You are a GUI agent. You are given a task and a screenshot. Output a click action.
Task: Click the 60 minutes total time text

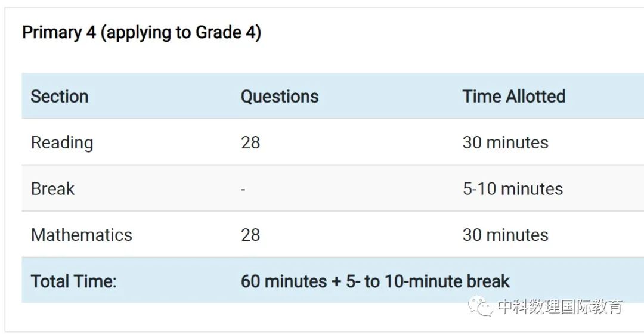(284, 281)
